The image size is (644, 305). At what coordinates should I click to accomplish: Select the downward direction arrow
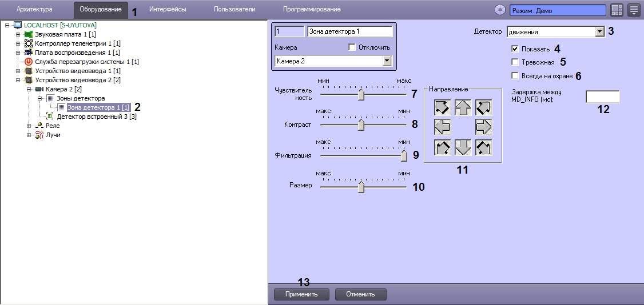463,147
